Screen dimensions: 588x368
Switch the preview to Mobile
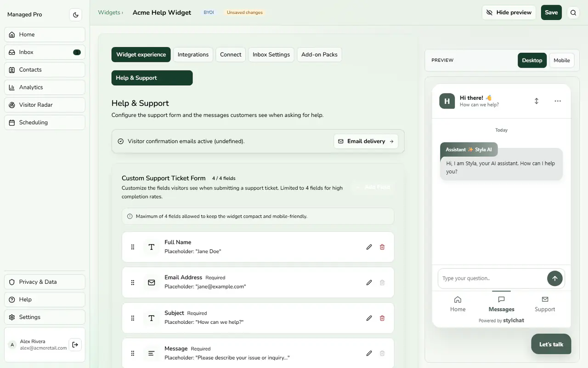click(562, 60)
